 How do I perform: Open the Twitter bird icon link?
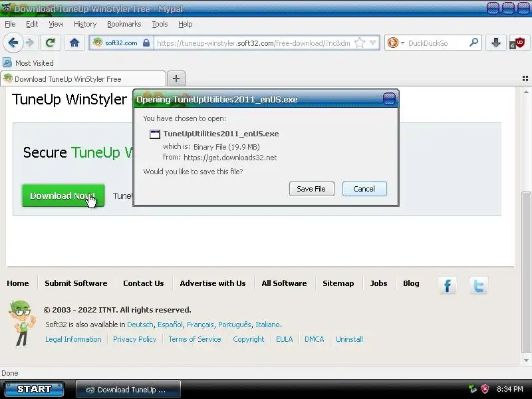[478, 285]
